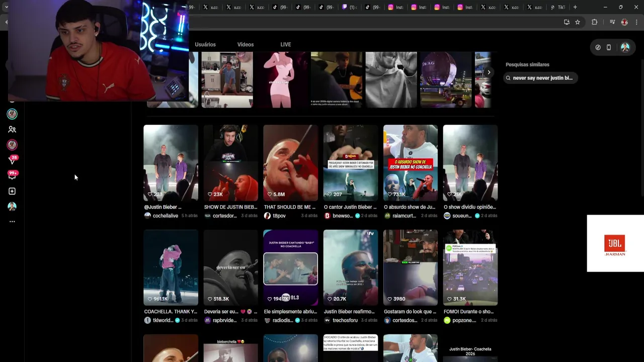Click the pink-ringed avatar in sidebar

(x=12, y=145)
